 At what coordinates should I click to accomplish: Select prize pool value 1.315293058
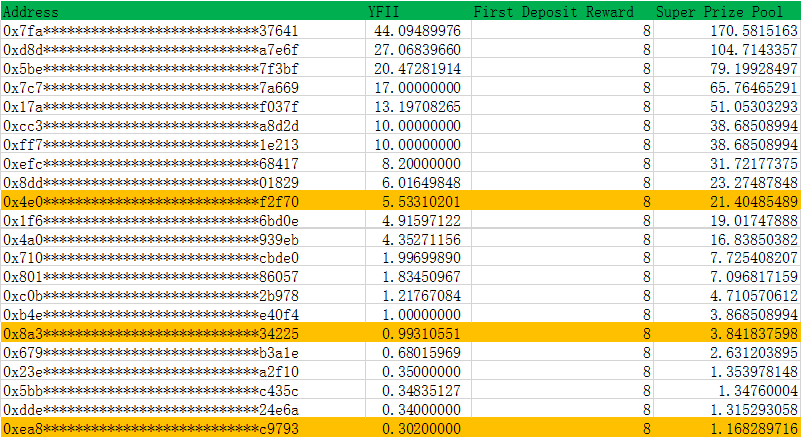(754, 410)
